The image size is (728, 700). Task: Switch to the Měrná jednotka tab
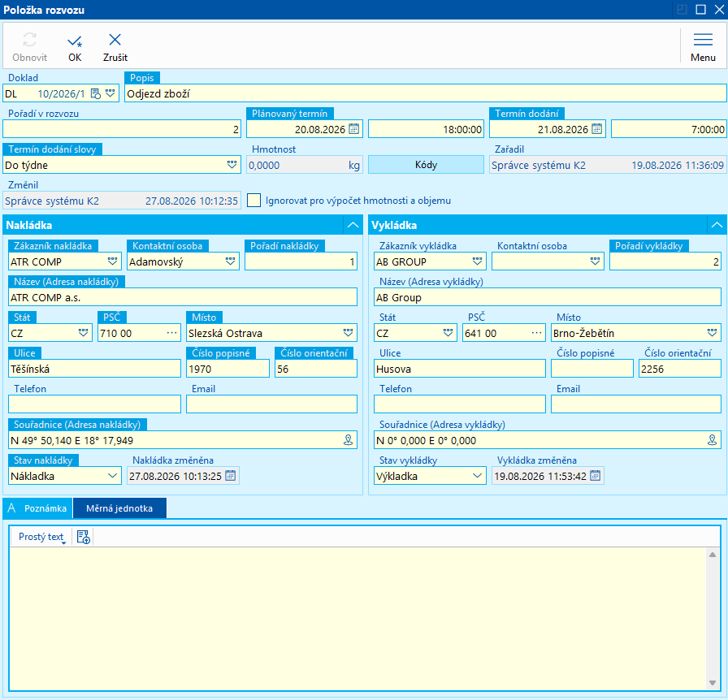119,508
